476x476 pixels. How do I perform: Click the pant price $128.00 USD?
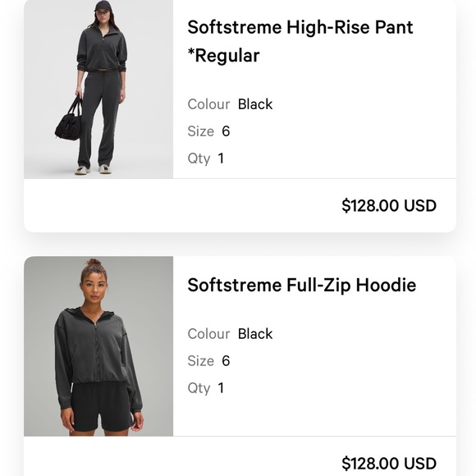pyautogui.click(x=389, y=205)
